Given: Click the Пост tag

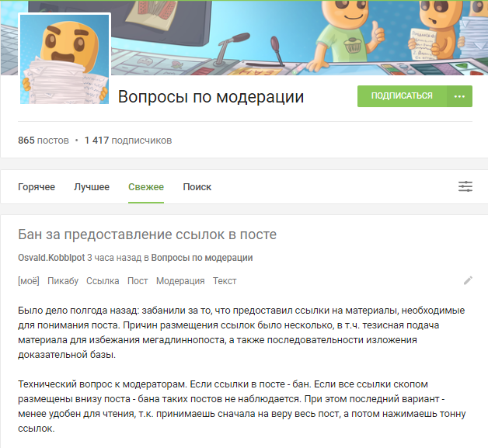Looking at the screenshot, I should pos(138,281).
